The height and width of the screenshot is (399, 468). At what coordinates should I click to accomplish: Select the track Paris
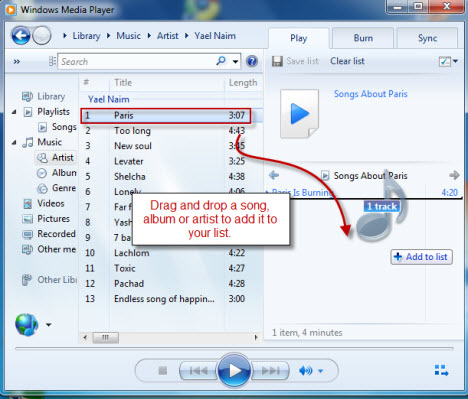[166, 116]
